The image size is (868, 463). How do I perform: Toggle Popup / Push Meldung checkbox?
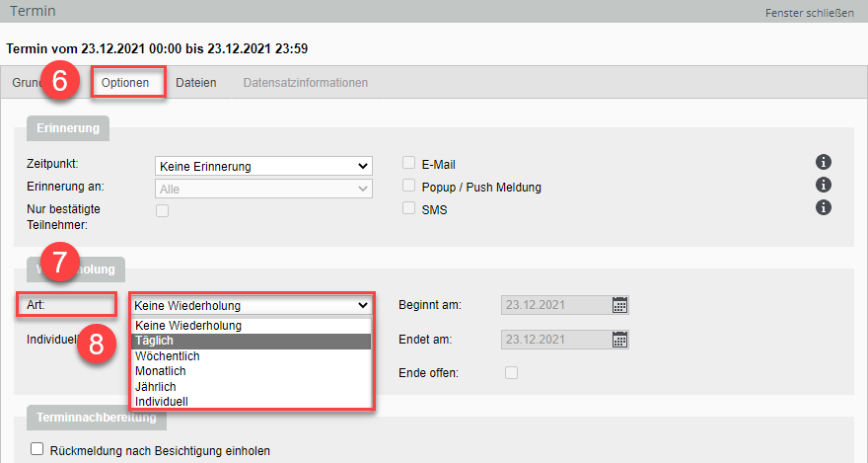[x=409, y=186]
